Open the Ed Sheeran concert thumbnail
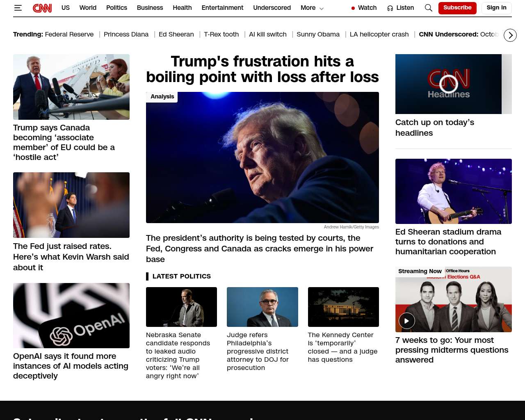Viewport: 525px width, 420px height. pos(454,191)
